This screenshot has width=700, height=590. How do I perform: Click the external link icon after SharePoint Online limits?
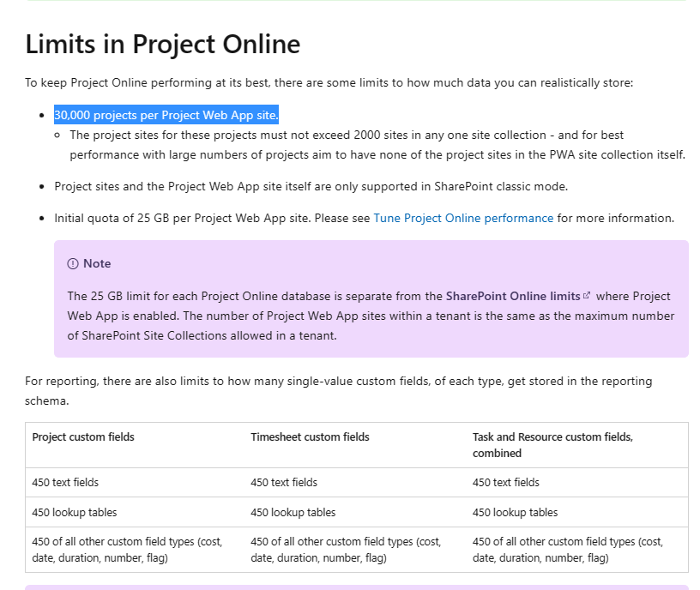(587, 296)
